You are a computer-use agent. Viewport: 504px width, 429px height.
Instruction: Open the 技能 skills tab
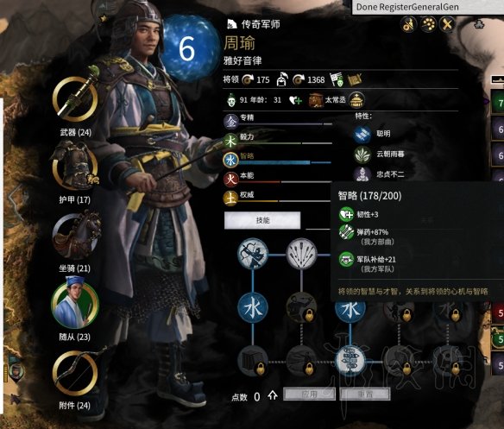(262, 220)
